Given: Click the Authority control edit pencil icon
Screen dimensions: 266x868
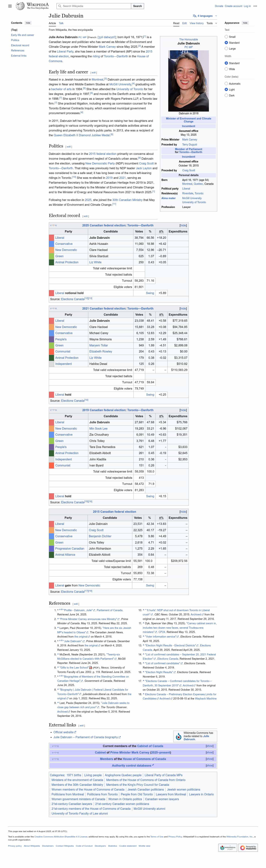Looking at the screenshot, I should click(153, 765).
